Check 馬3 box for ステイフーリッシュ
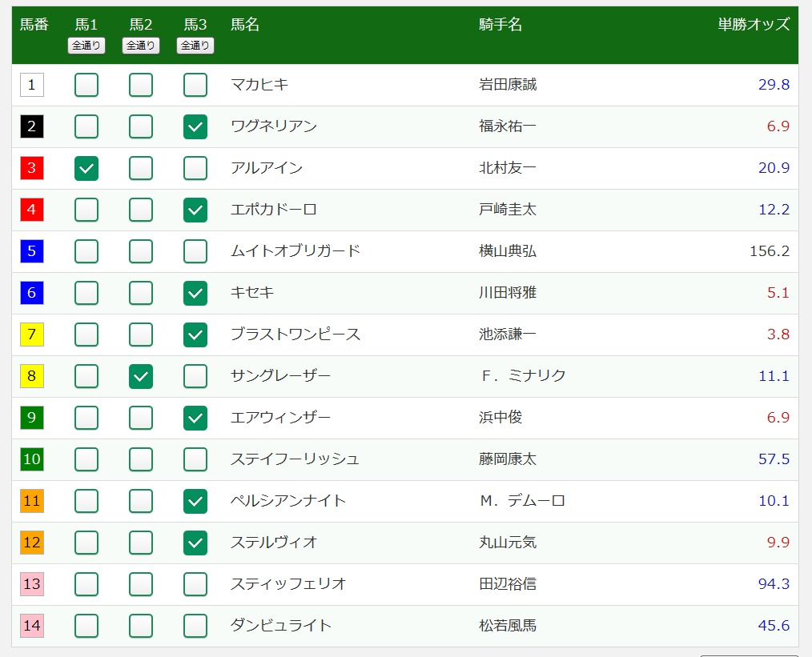The height and width of the screenshot is (657, 812). coord(195,459)
